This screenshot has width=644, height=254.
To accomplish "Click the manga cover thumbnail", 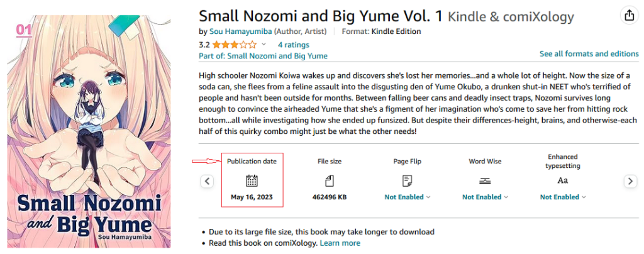I will pos(89,131).
